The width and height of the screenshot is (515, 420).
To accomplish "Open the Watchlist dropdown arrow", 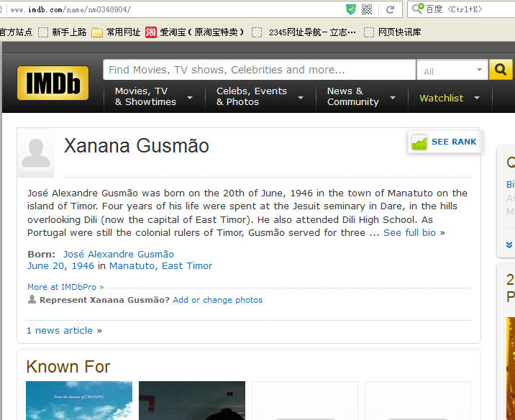I will pos(477,98).
